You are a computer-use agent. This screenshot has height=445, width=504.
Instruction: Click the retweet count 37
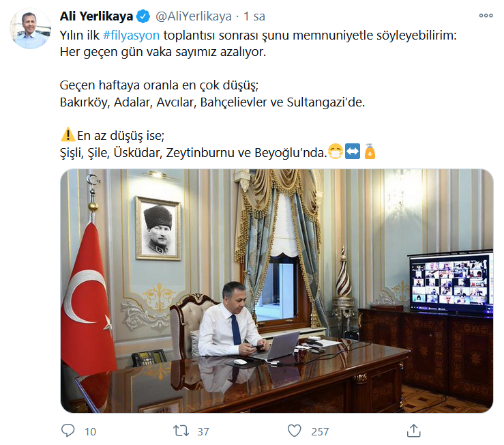tap(203, 431)
